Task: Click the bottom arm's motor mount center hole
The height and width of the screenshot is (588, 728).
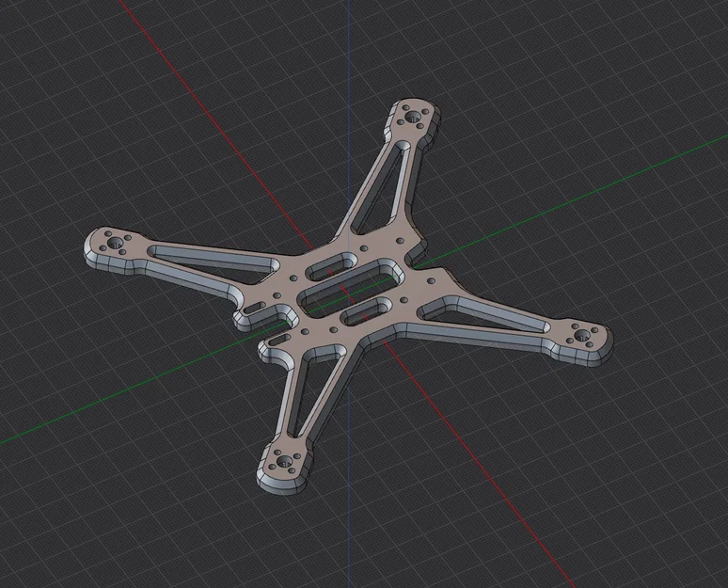Action: (x=283, y=462)
